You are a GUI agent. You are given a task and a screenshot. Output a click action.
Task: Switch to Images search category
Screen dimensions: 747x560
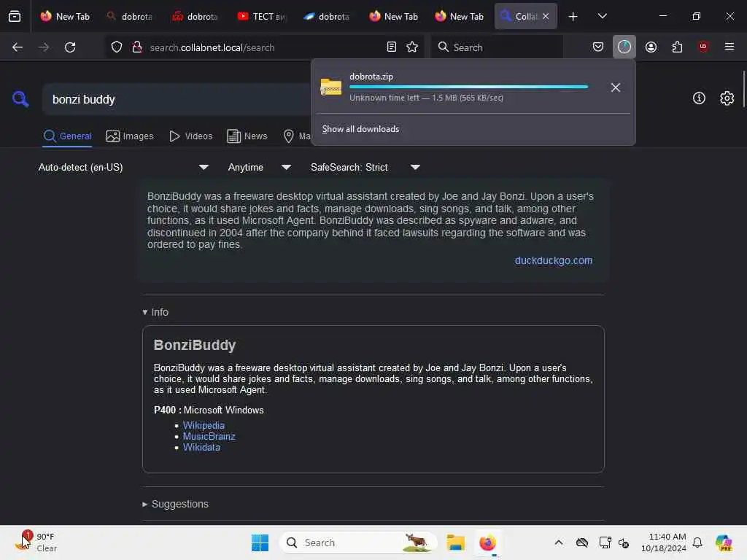click(130, 136)
